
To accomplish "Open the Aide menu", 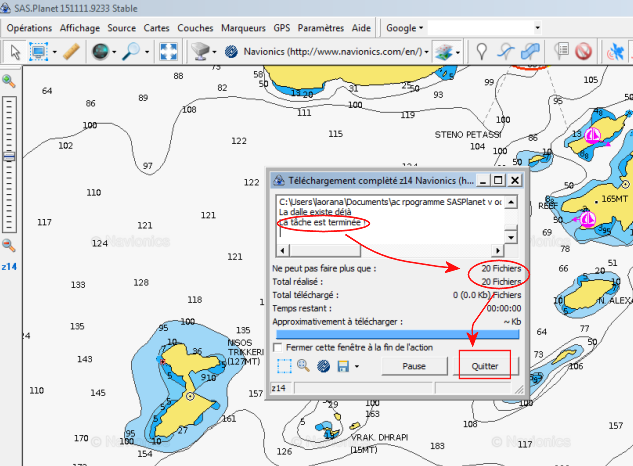I will [x=361, y=28].
